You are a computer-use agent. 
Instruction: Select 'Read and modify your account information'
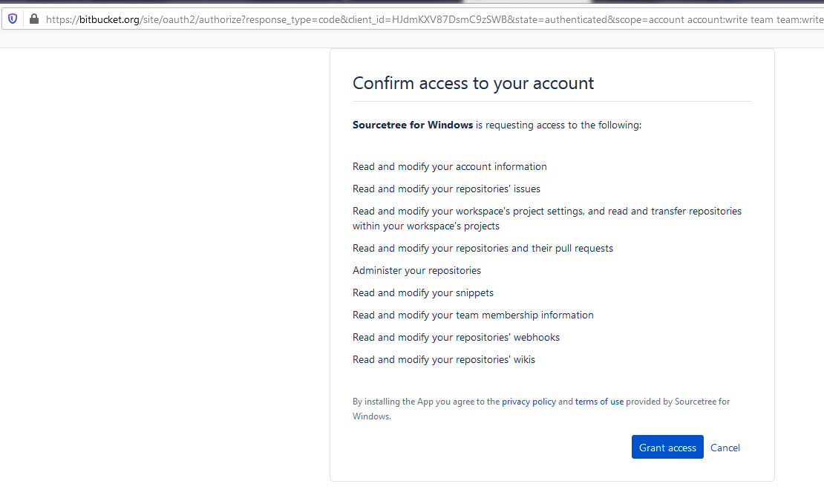449,166
